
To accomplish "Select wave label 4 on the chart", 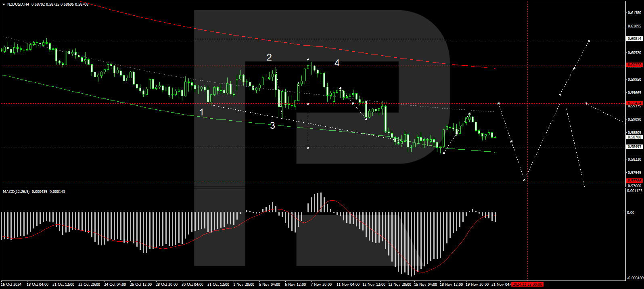I will click(337, 63).
